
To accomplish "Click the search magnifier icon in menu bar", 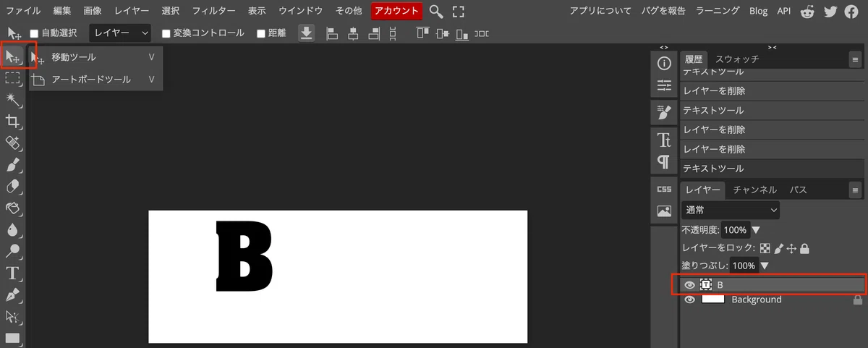I will pos(436,11).
